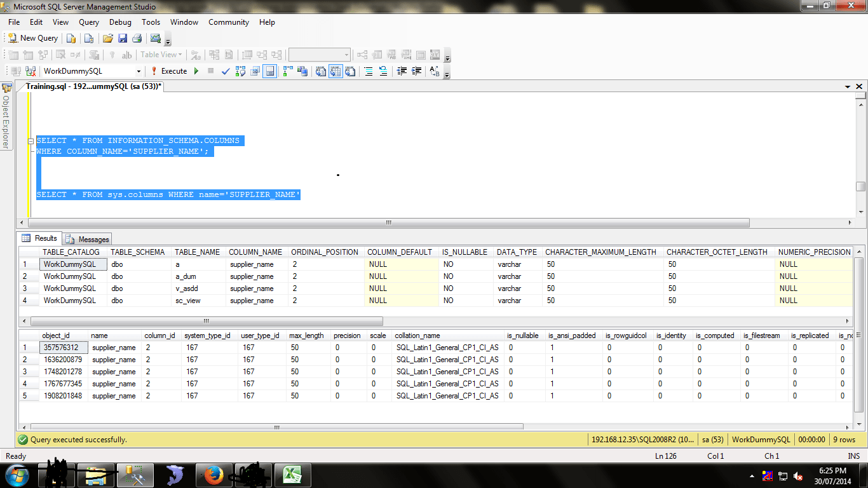Open the Edit menu
This screenshot has width=868, height=488.
tap(36, 22)
